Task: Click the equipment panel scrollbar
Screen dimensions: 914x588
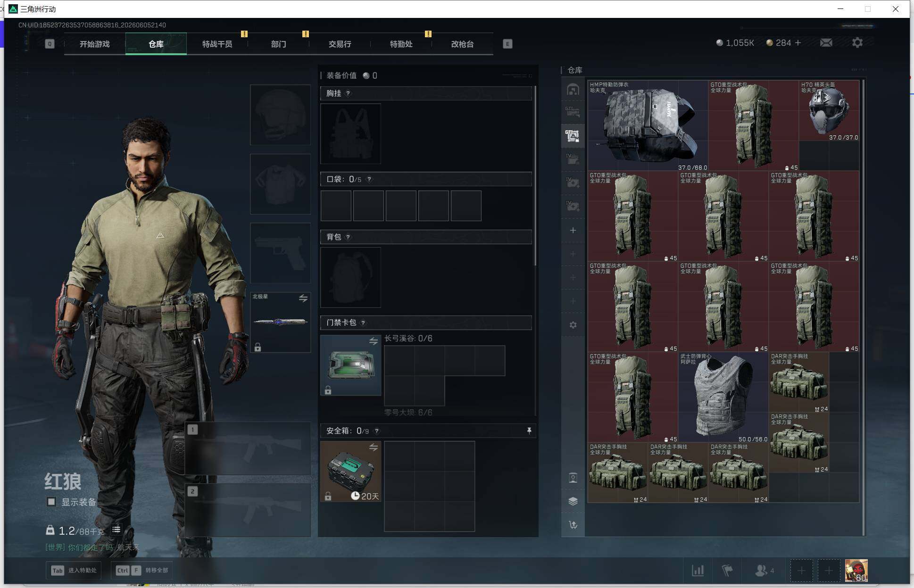Action: coord(535,175)
